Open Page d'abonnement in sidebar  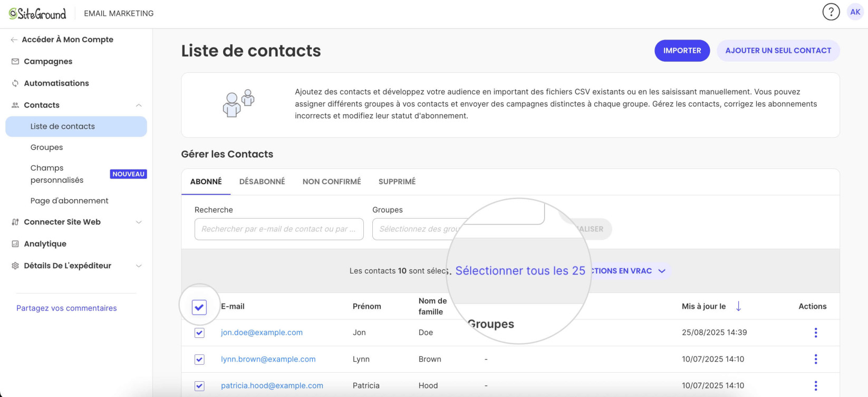(x=69, y=201)
